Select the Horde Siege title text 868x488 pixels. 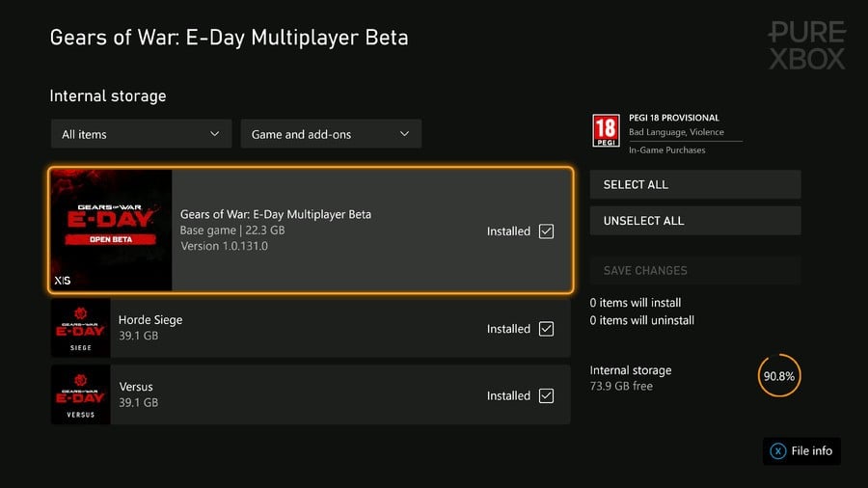coord(150,320)
